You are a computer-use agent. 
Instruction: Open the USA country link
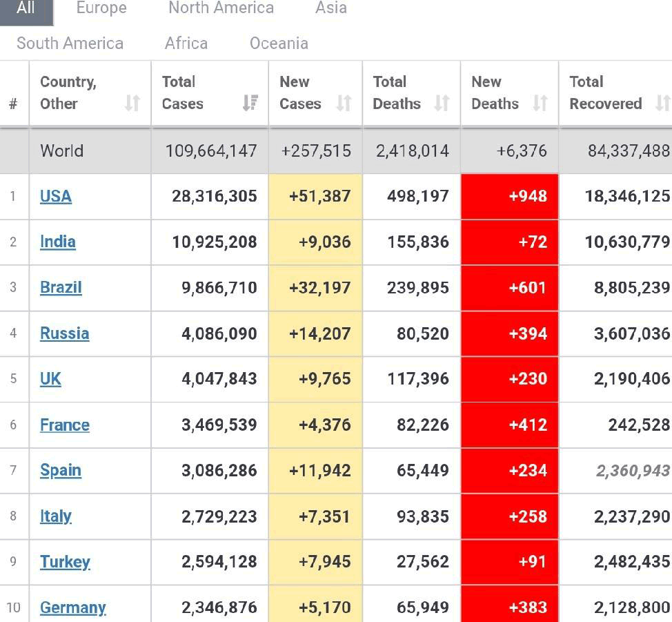[56, 196]
